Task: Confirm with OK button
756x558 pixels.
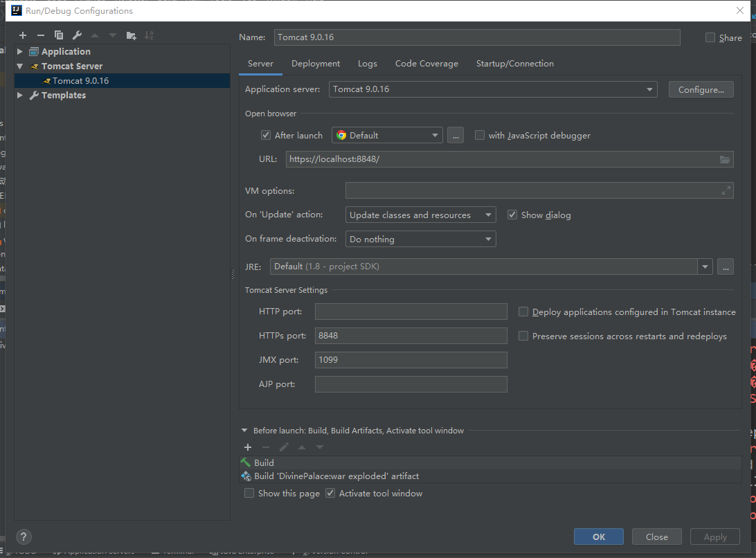Action: pos(598,537)
